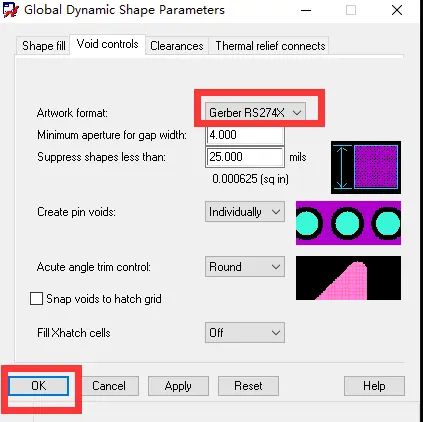Click the acute angle trim preview image
Screen dimensions: 423x422
348,278
